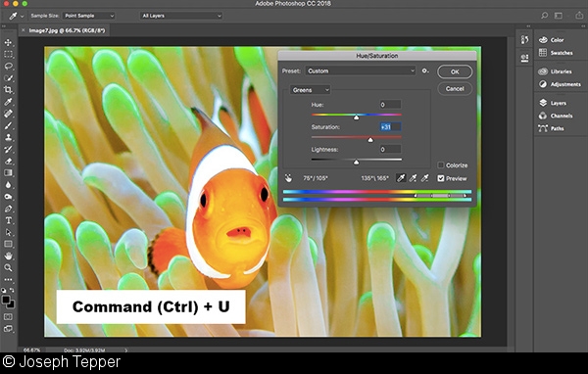The width and height of the screenshot is (588, 374).
Task: Open the Layers panel
Action: (553, 103)
